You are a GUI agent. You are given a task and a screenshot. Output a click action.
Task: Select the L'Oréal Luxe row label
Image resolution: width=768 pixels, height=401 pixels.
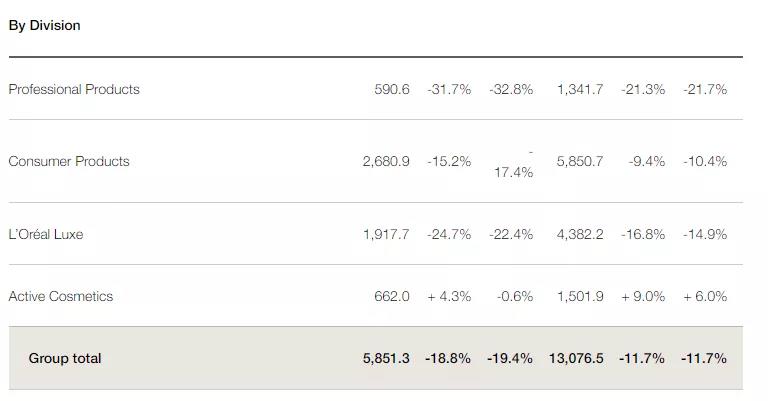[x=46, y=234]
